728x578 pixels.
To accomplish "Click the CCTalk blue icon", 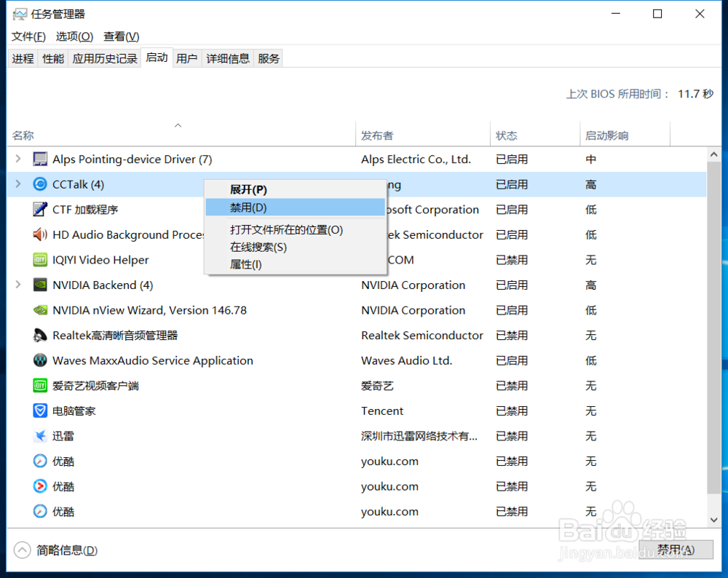I will coord(40,184).
